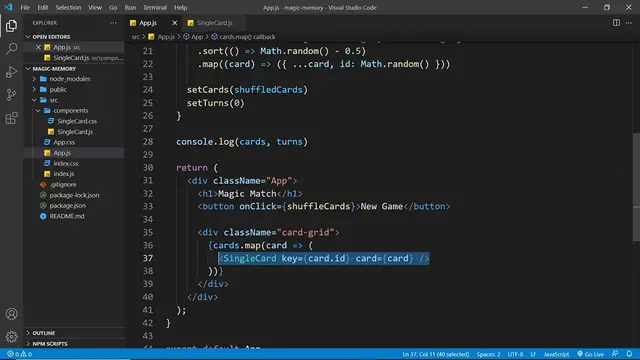The image size is (640, 360).
Task: Open the Manage gear icon
Action: point(11,337)
